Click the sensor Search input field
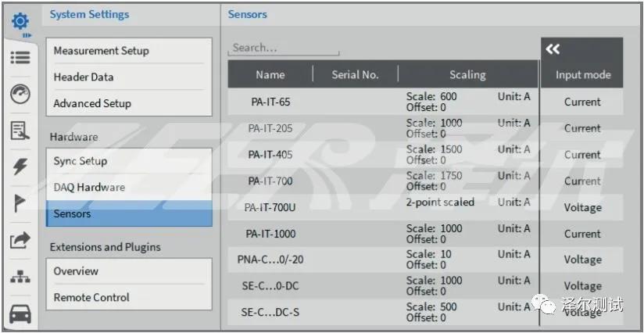The height and width of the screenshot is (333, 644). (x=284, y=48)
